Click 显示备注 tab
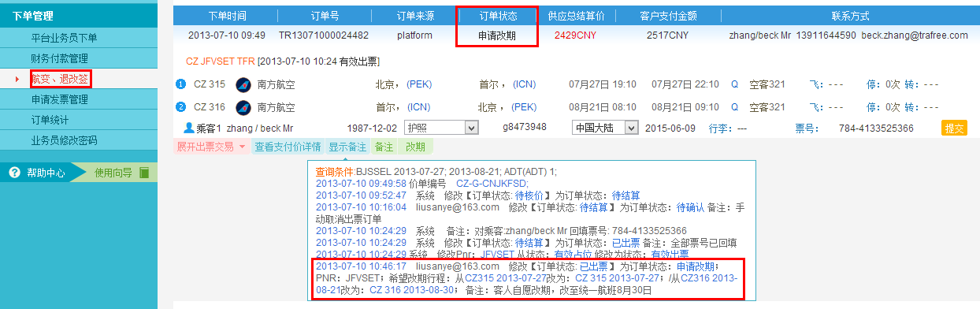The width and height of the screenshot is (980, 309). (347, 147)
